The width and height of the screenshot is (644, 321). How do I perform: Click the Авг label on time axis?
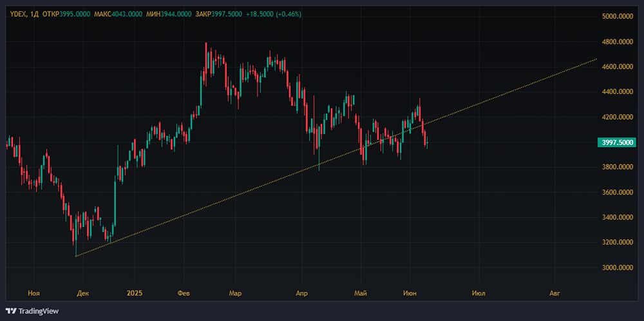coord(554,293)
